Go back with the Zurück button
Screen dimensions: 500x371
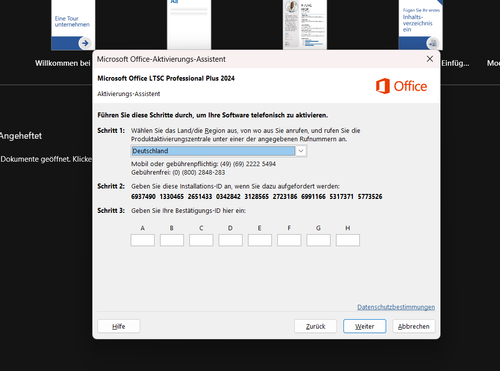coord(315,326)
